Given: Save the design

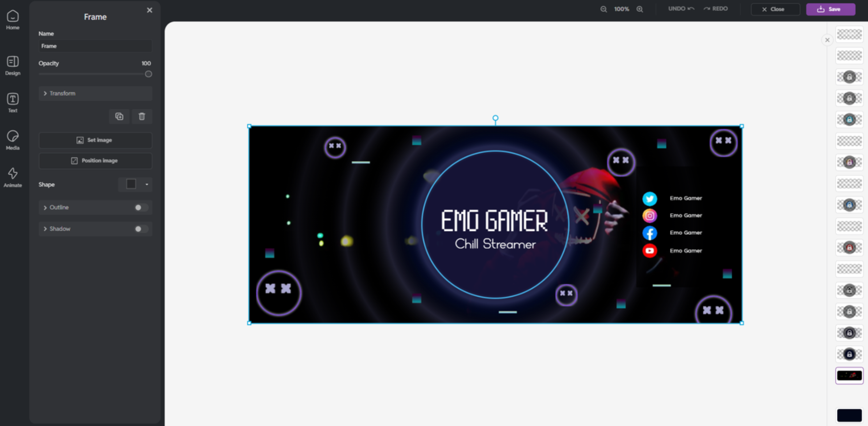Looking at the screenshot, I should pos(830,9).
